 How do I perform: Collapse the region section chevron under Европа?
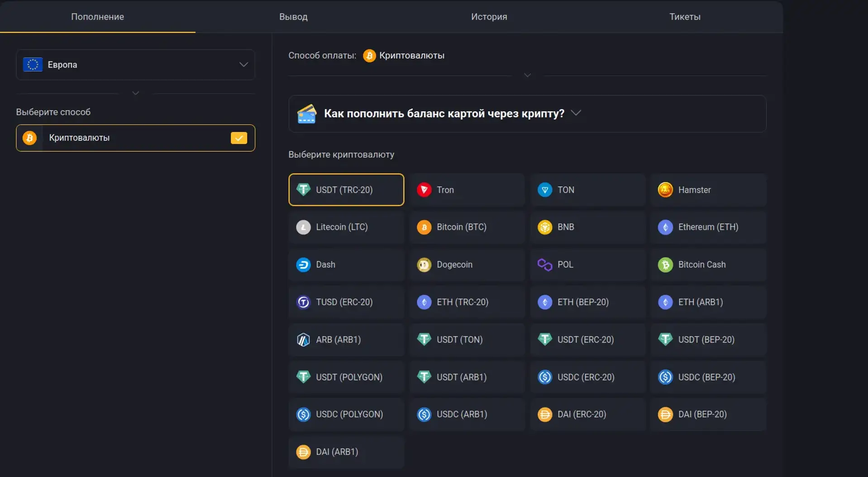(x=135, y=93)
